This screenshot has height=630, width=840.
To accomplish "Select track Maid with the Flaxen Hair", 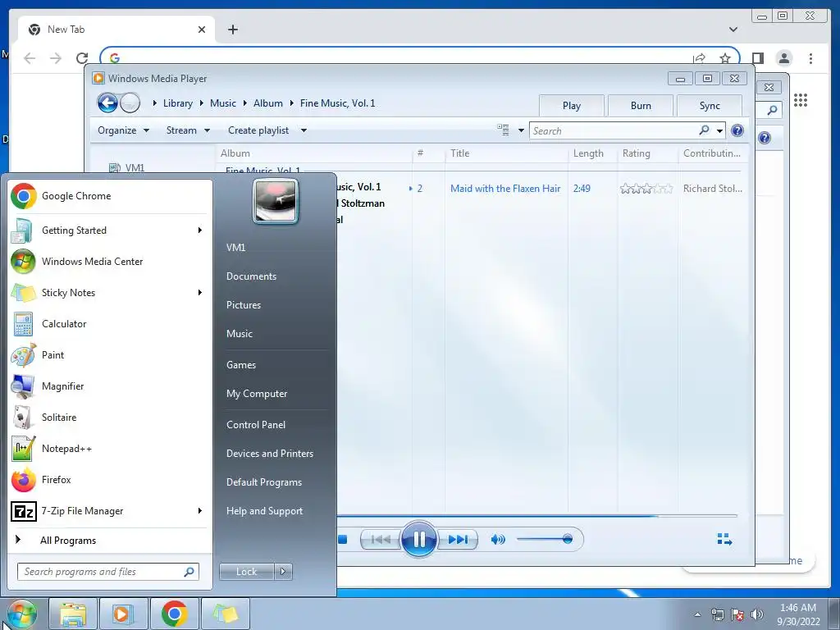I will (505, 189).
